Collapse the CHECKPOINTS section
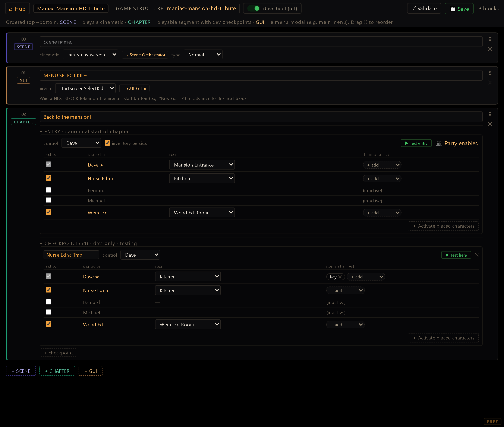 (41, 244)
